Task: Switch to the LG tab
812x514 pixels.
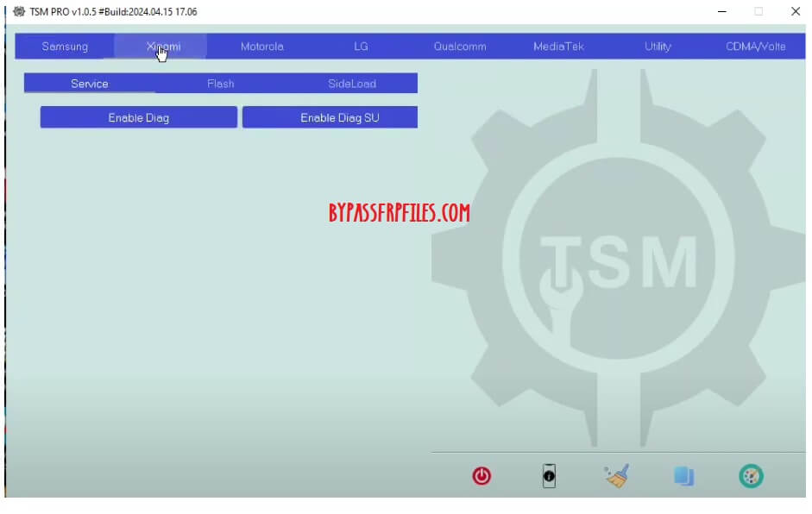Action: (x=361, y=47)
